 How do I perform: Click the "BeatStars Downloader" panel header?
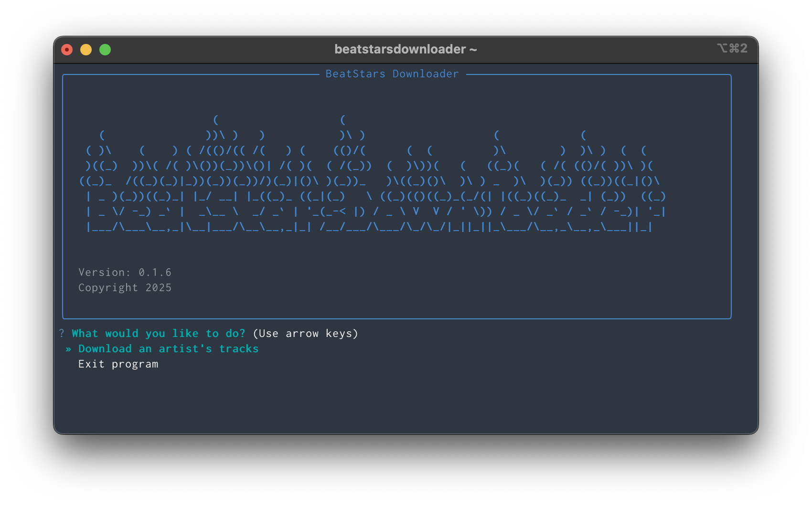[392, 74]
